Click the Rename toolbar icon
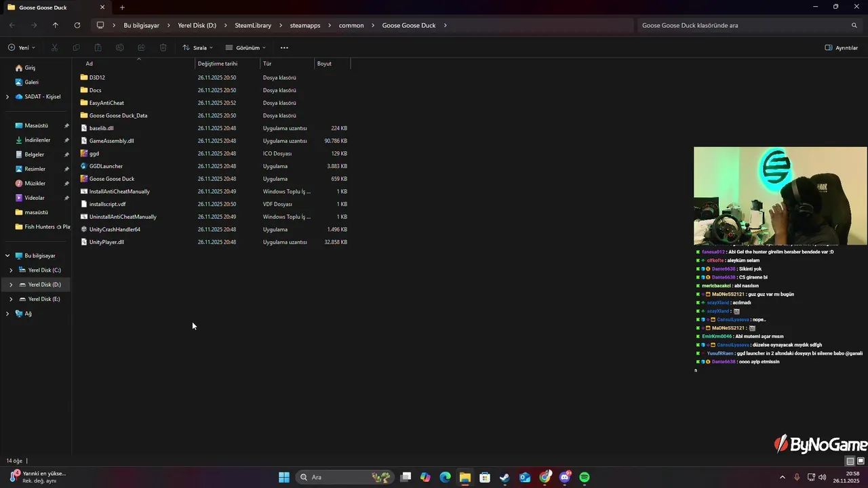Image resolution: width=868 pixels, height=488 pixels. (120, 47)
